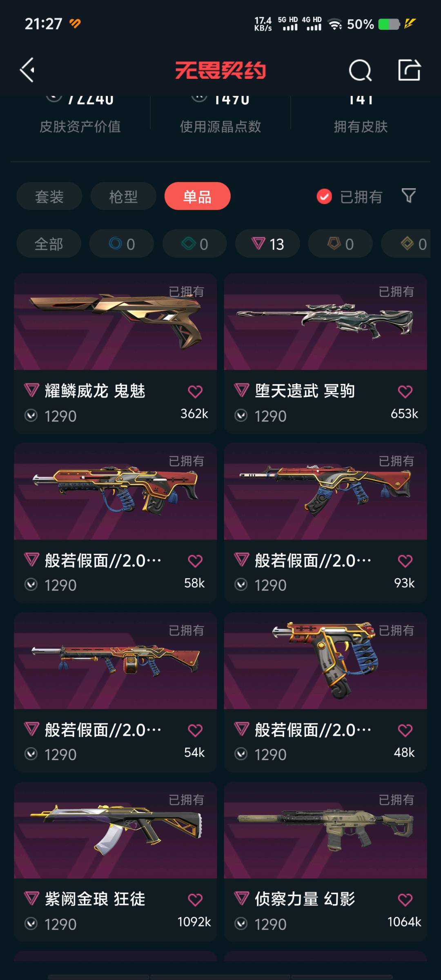Filter by blue circle tier chip
441x980 pixels.
(x=122, y=244)
